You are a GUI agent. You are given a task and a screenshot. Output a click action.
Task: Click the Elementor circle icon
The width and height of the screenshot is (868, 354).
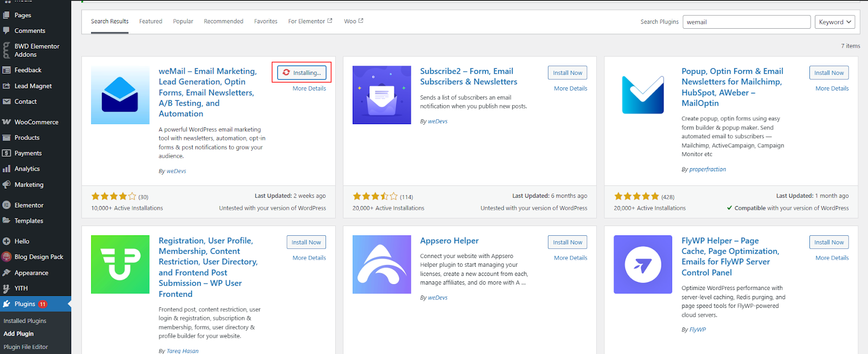coord(7,205)
